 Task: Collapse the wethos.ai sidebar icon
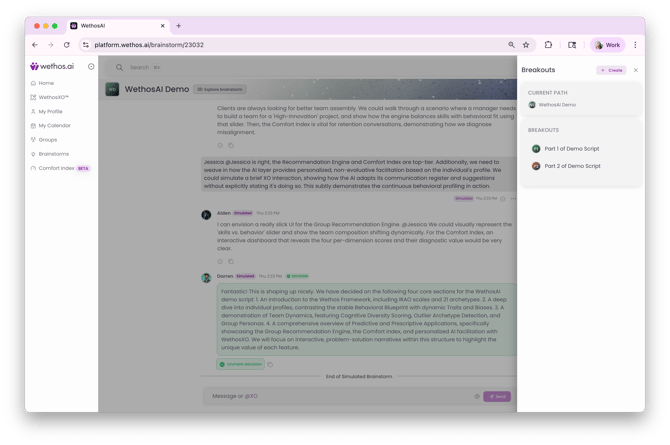[x=91, y=66]
